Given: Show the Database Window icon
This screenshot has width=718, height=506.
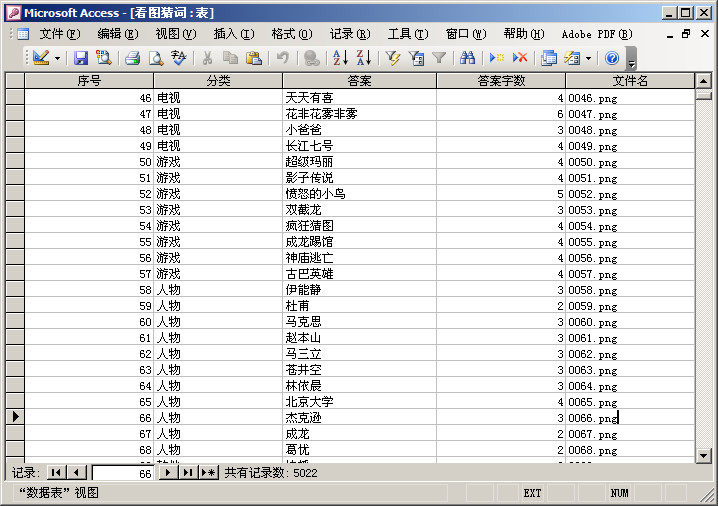Looking at the screenshot, I should pyautogui.click(x=549, y=58).
